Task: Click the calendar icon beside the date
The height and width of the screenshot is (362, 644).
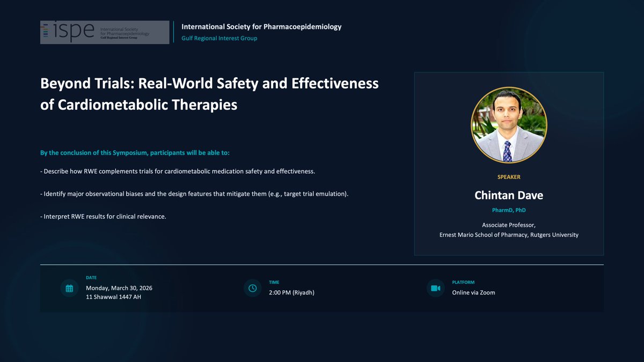Action: [69, 288]
